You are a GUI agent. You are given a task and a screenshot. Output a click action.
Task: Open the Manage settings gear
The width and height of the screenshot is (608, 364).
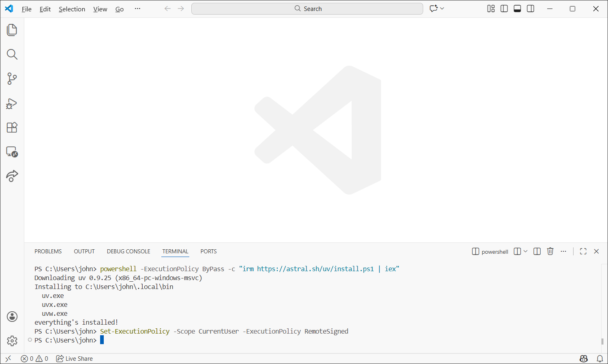12,341
